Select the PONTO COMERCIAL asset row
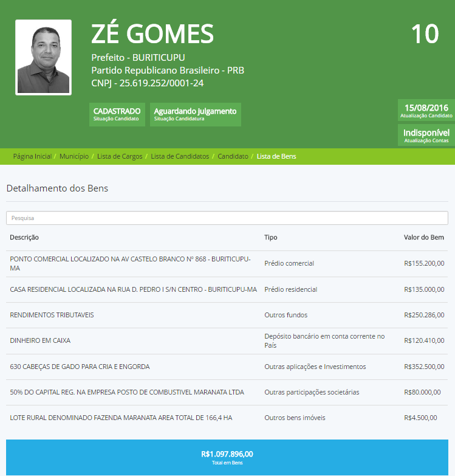 (131, 263)
